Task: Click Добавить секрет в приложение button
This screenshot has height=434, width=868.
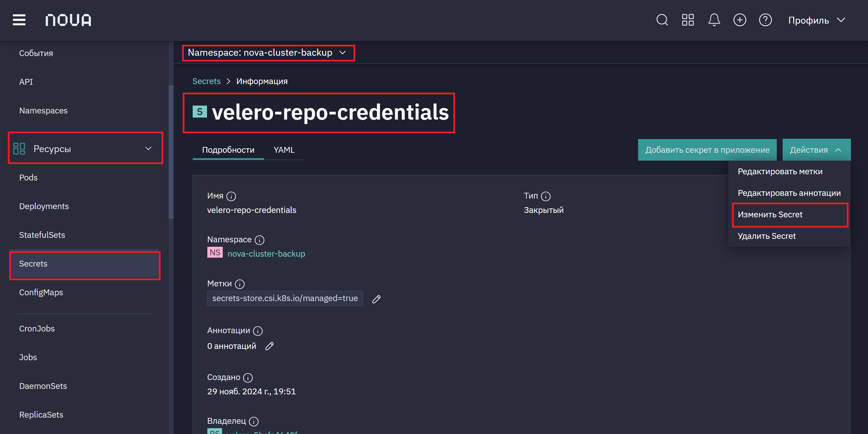Action: [707, 150]
